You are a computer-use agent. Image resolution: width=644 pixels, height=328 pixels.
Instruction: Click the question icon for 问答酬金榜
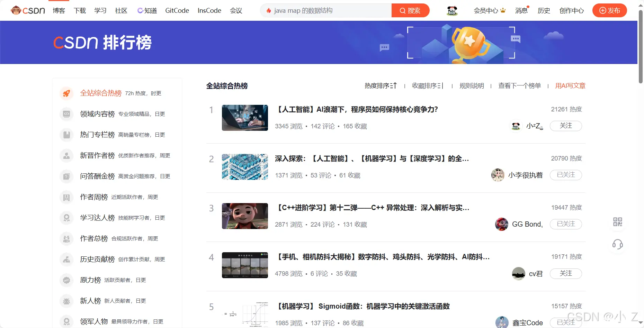pyautogui.click(x=66, y=176)
